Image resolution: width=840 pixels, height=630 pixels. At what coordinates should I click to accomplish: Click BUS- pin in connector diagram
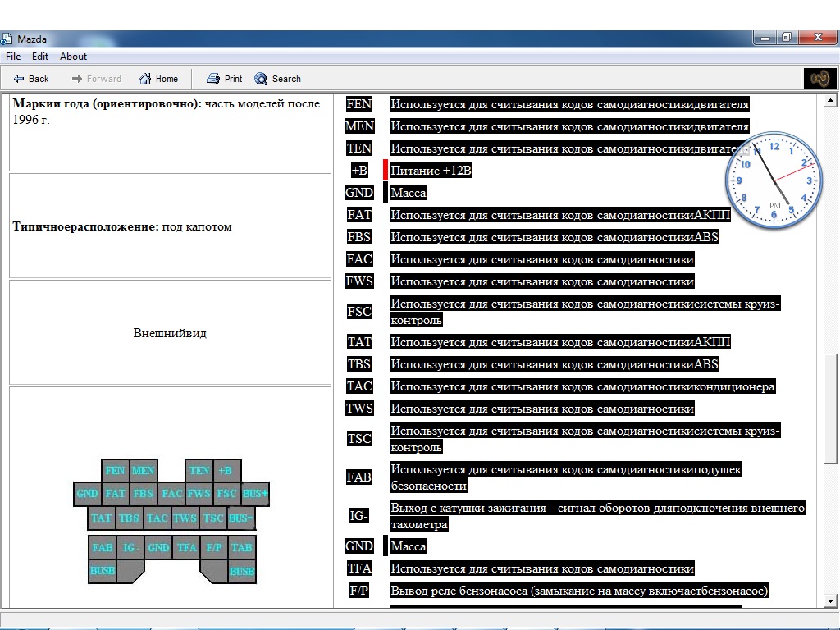click(x=241, y=518)
